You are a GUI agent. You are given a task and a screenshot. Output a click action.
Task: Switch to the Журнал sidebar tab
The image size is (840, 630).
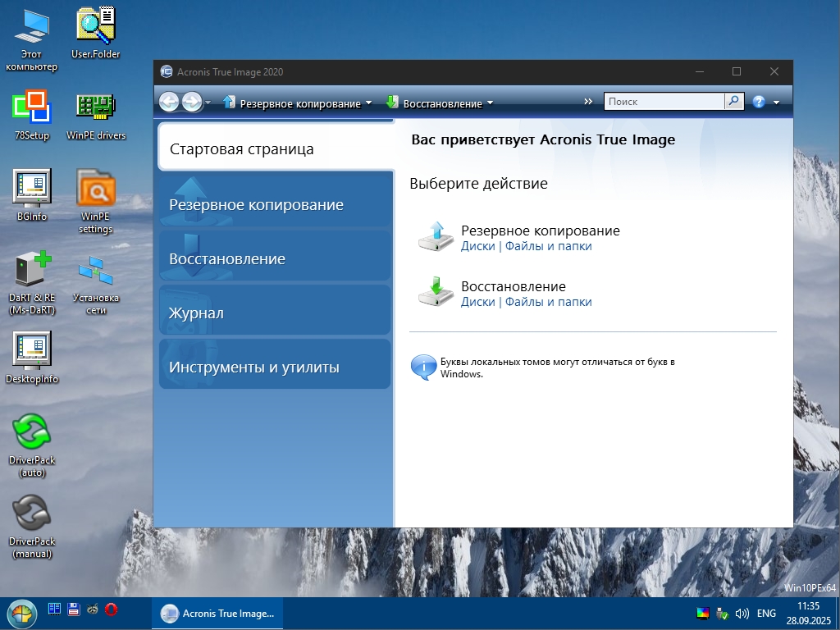(x=274, y=313)
